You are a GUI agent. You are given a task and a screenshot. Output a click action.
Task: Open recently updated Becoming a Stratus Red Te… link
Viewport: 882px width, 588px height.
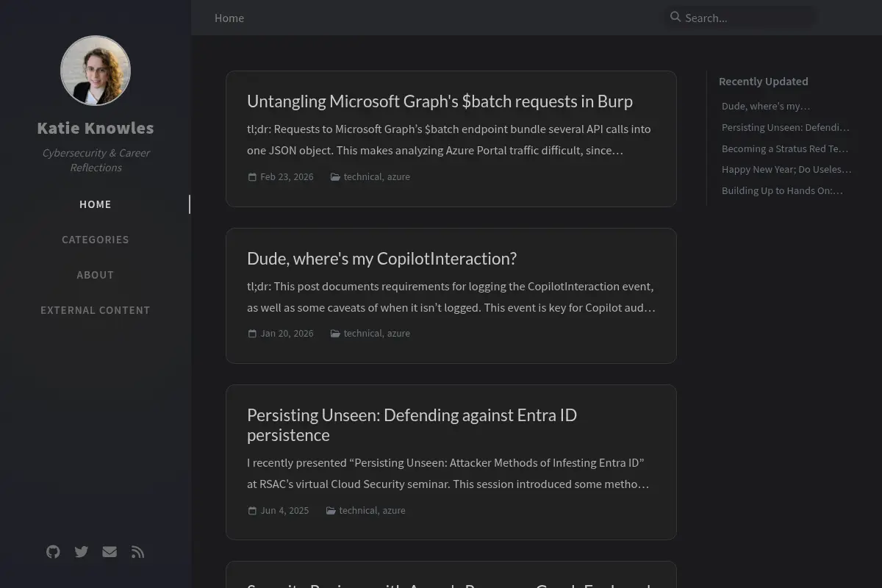[785, 148]
